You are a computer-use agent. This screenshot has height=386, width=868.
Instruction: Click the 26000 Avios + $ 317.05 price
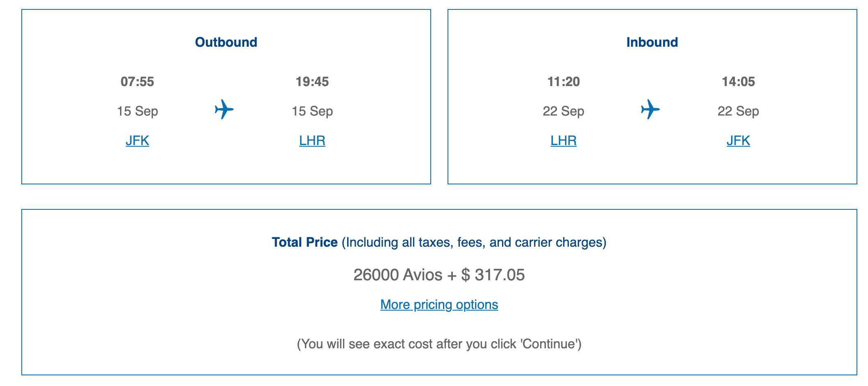coord(439,275)
